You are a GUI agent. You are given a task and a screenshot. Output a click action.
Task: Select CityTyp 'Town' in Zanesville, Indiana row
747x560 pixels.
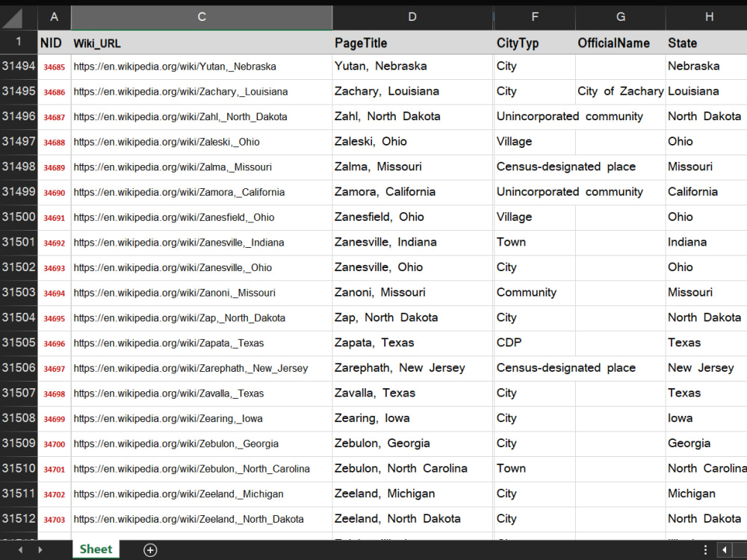tap(535, 243)
